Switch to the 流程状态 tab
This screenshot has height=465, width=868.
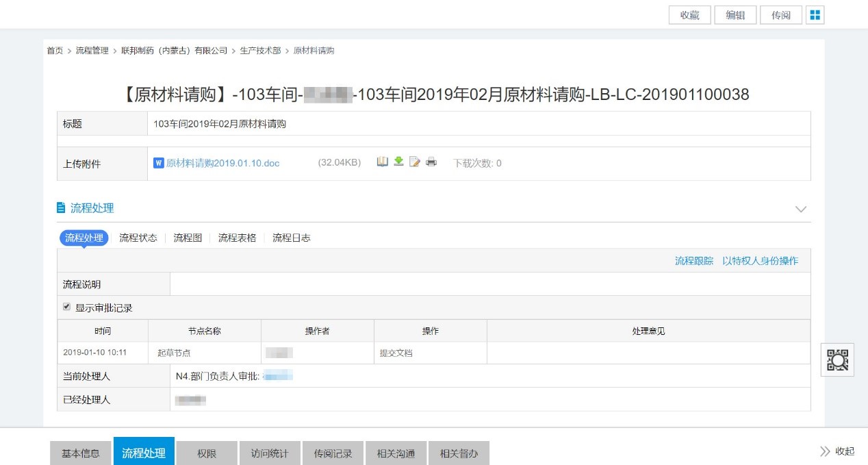138,238
